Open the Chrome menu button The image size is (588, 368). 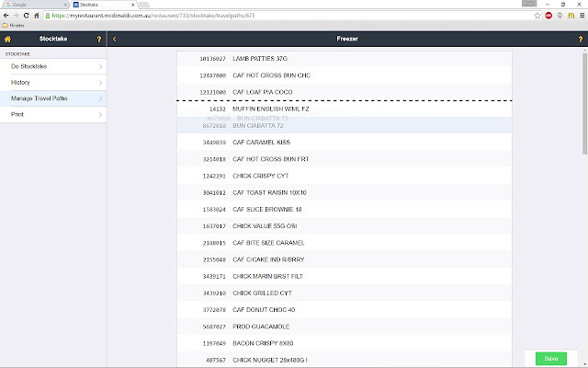582,16
